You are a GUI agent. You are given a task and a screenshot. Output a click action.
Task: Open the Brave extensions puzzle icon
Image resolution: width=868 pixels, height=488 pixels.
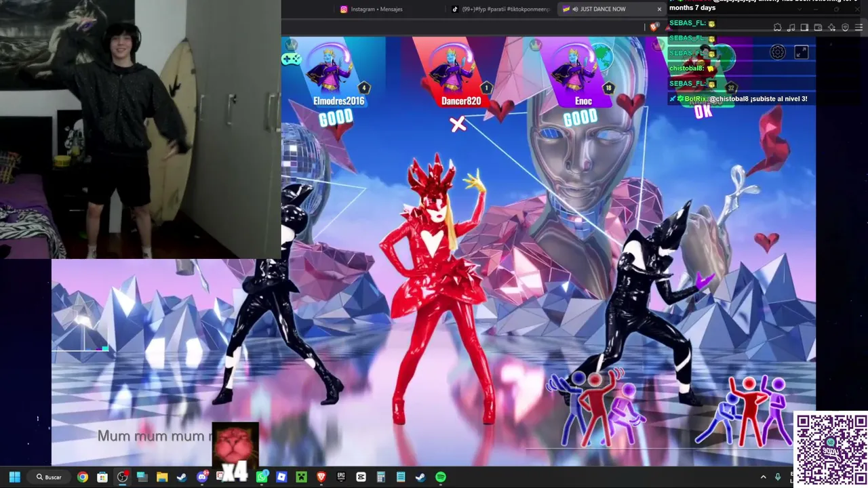[777, 27]
